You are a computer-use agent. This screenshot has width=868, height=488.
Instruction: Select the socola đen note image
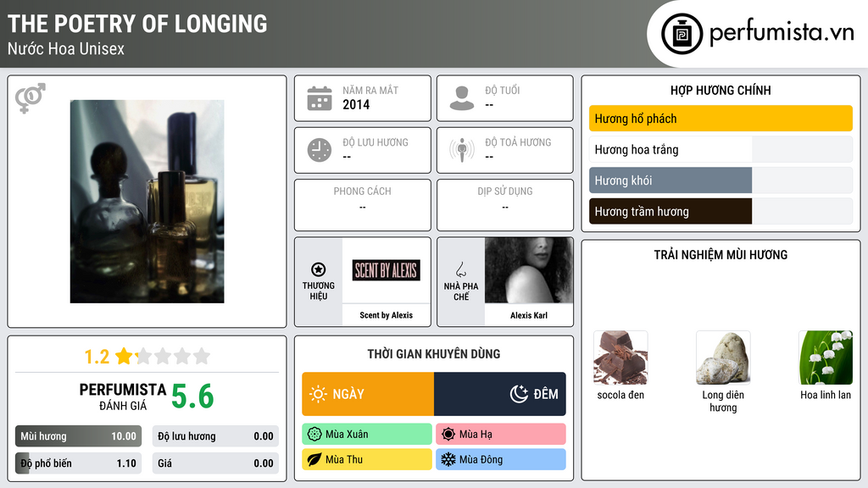(x=620, y=358)
